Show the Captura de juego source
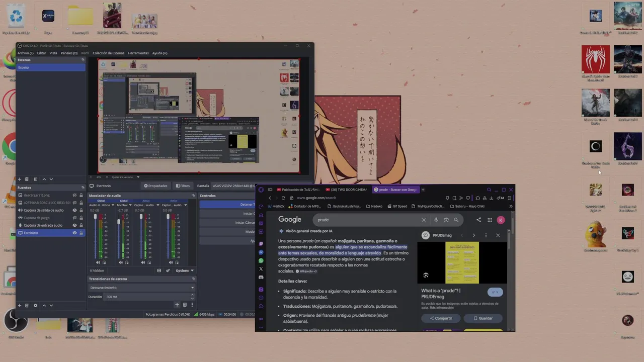Viewport: 644px width, 362px height. (x=74, y=218)
